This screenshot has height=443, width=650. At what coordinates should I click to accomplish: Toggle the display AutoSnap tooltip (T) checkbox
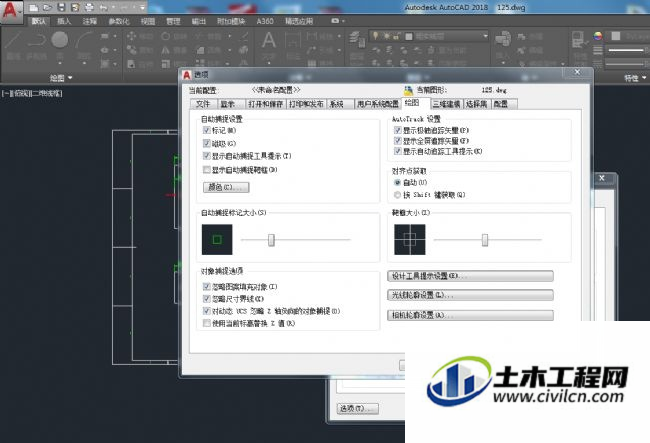[206, 156]
